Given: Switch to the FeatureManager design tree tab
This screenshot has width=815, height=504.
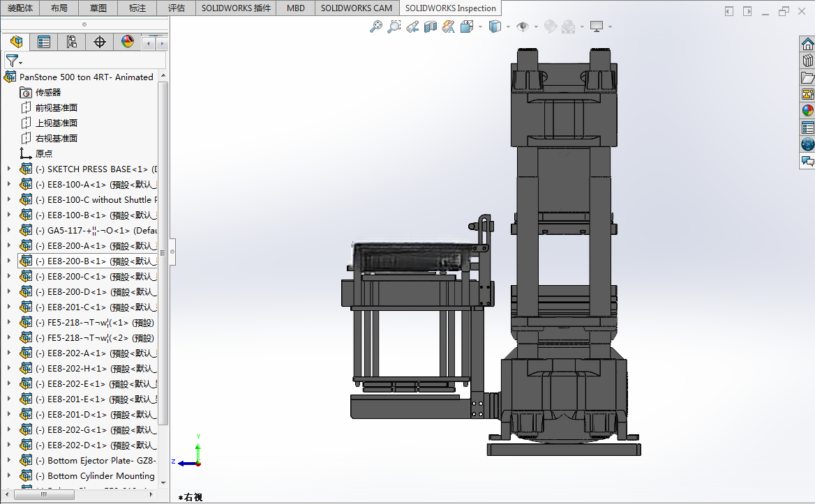Looking at the screenshot, I should (16, 42).
